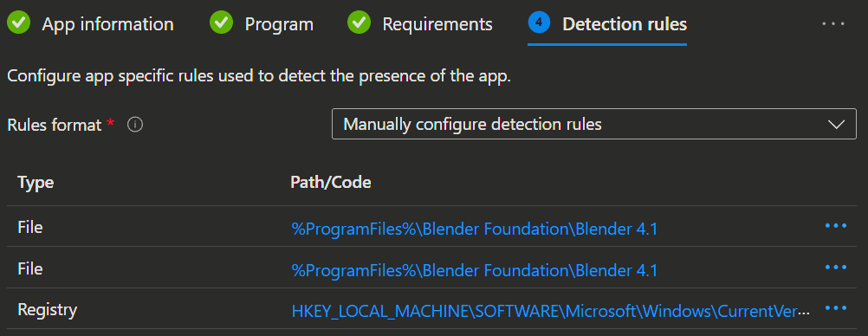Click the step 4 number badge
868x336 pixels.
click(539, 23)
